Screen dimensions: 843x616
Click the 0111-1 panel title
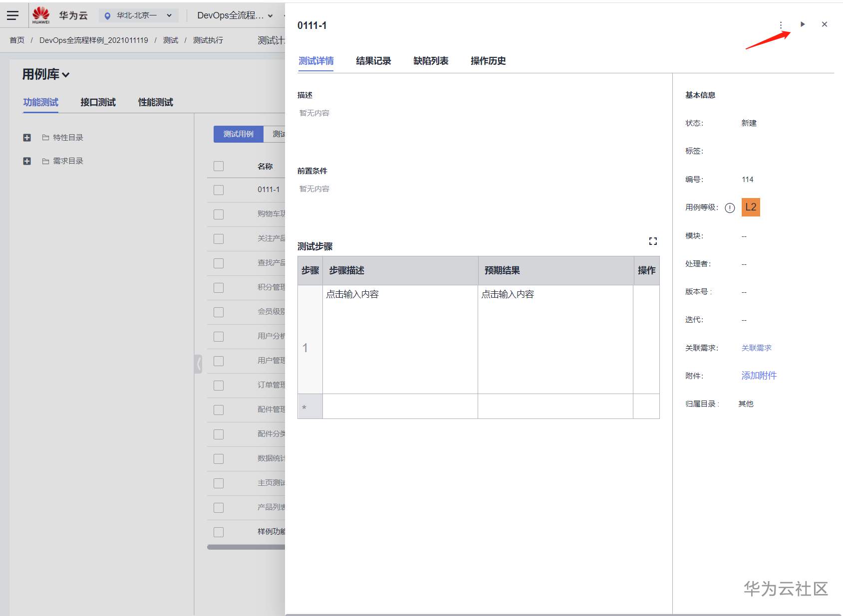tap(312, 25)
